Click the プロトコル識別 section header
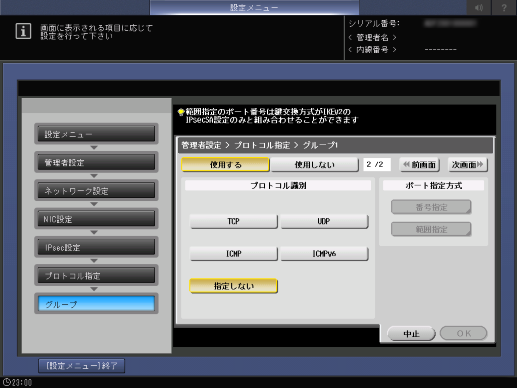Viewport: 517px width, 388px height. point(278,186)
